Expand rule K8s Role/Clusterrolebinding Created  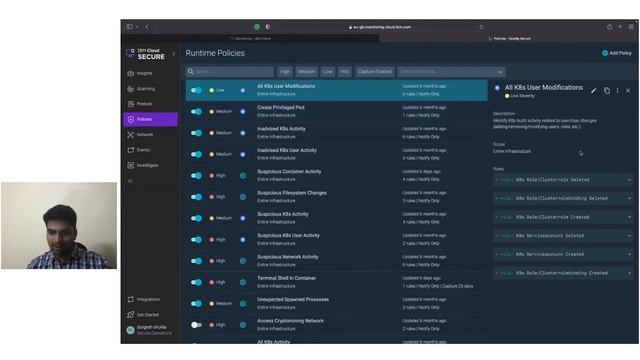tap(563, 273)
